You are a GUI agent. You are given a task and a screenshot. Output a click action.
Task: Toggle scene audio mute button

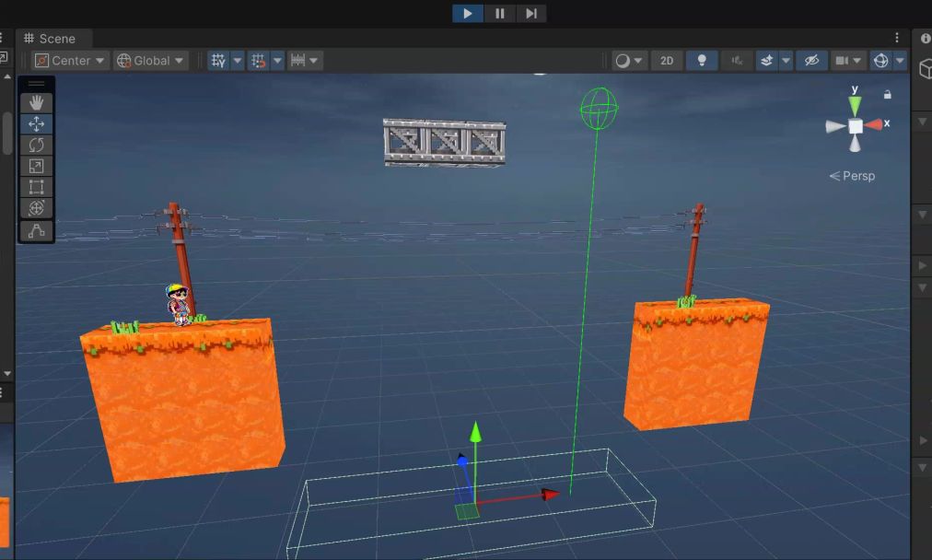tap(737, 61)
